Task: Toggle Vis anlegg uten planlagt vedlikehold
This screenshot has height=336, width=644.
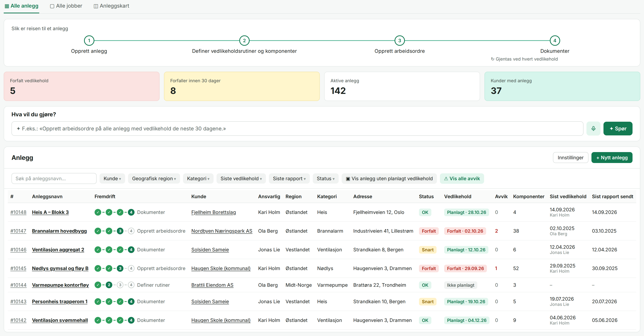Action: 389,179
